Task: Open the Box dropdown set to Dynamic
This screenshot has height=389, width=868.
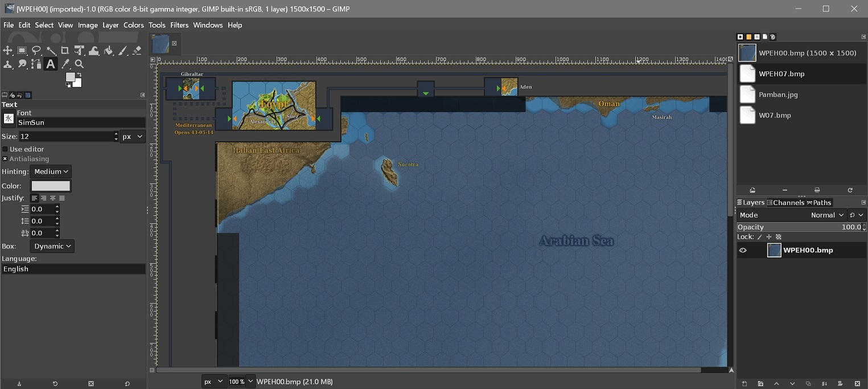Action: tap(52, 246)
